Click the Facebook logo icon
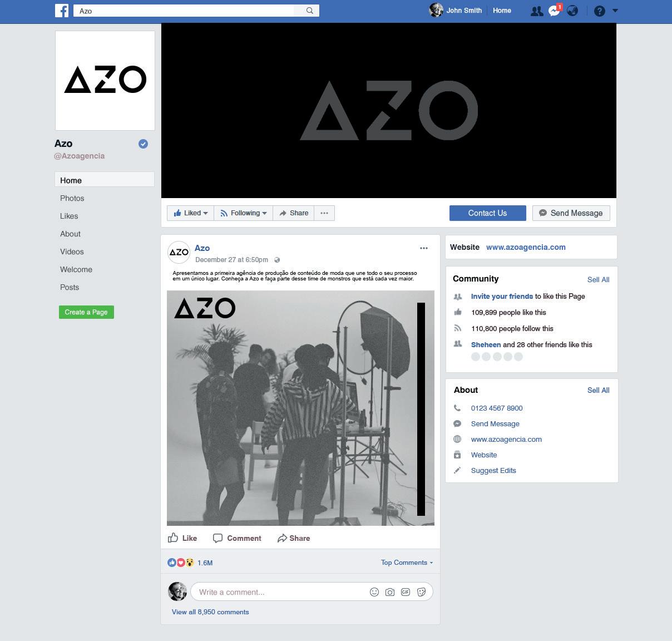The image size is (672, 641). pos(62,11)
